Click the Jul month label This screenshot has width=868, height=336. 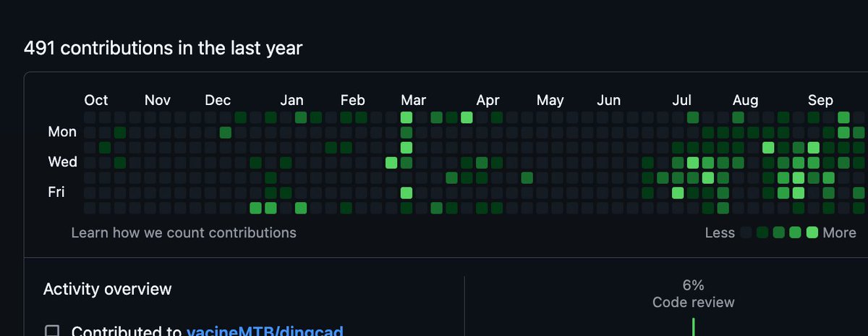point(682,100)
